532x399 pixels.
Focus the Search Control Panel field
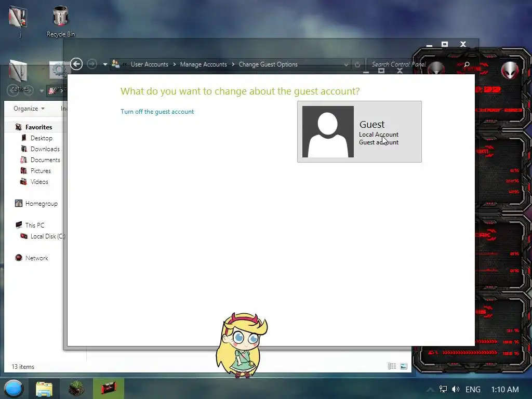point(398,64)
